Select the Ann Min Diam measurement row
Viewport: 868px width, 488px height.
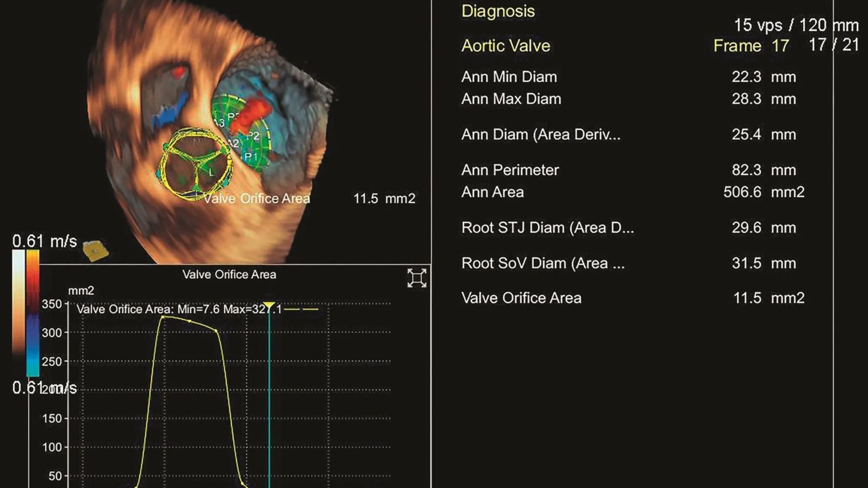509,77
